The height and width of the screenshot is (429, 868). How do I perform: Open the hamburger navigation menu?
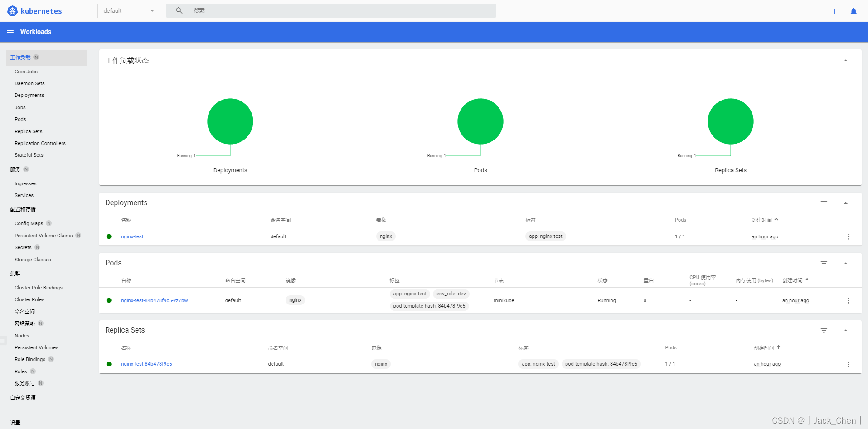click(10, 32)
